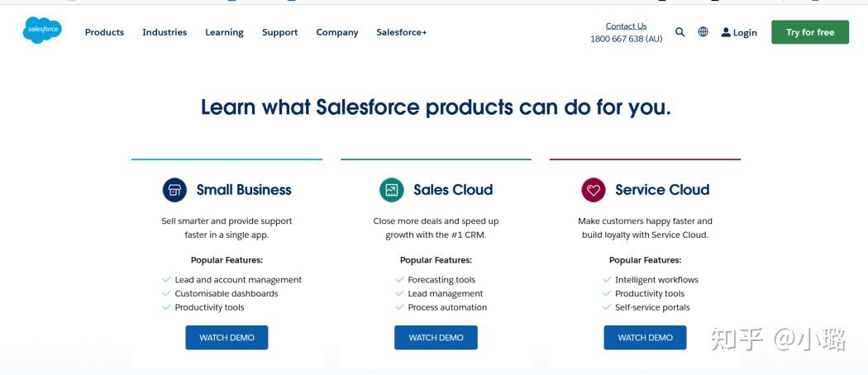Image resolution: width=868 pixels, height=375 pixels.
Task: Open the Industries menu
Action: [165, 32]
